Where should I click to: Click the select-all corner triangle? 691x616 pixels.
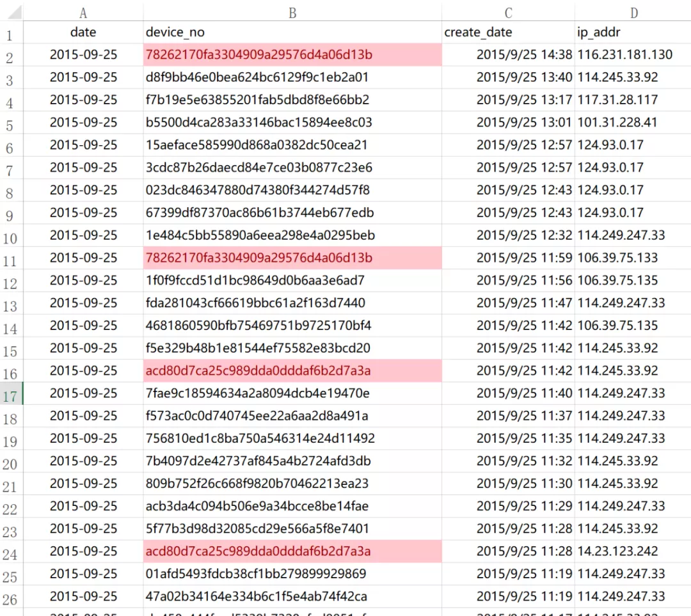13,12
